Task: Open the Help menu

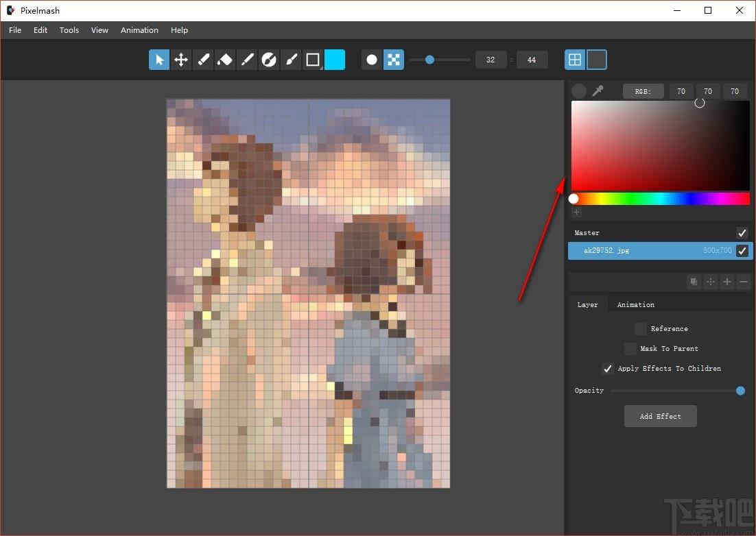Action: coord(179,30)
